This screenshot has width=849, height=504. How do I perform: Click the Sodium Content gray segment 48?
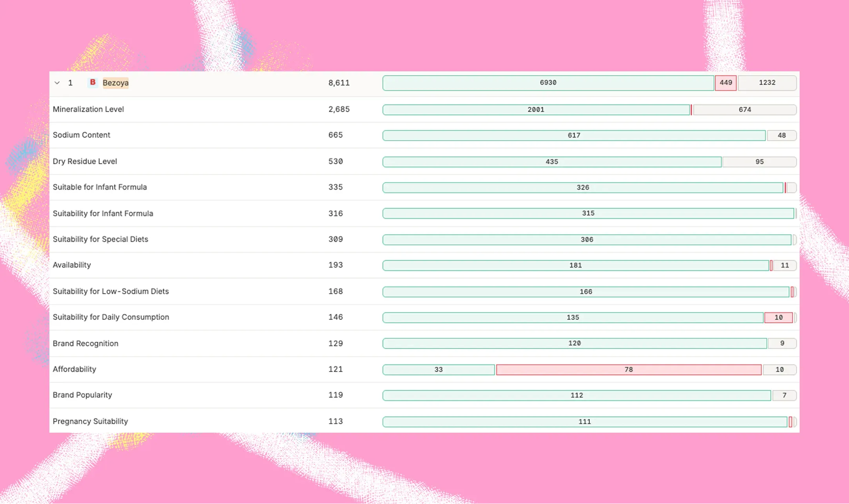pos(782,136)
